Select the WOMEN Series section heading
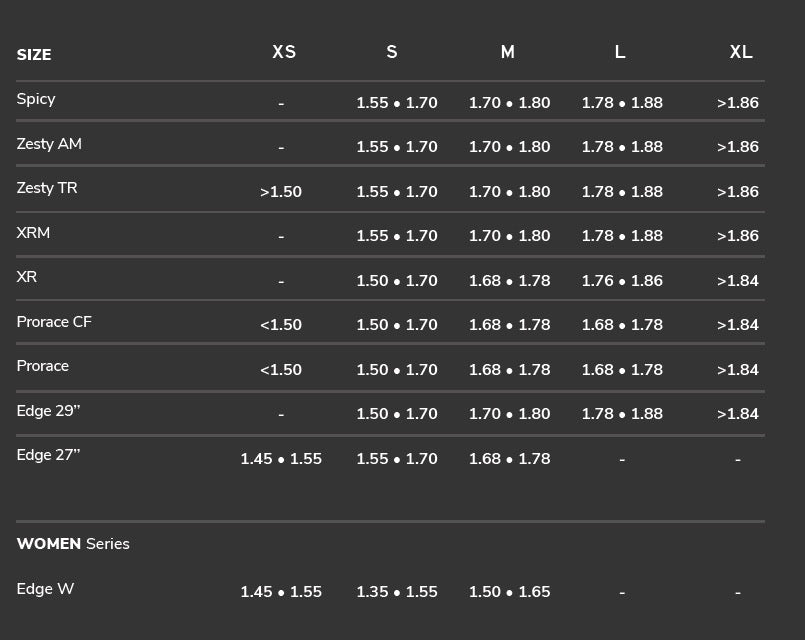Image resolution: width=805 pixels, height=640 pixels. coord(73,544)
